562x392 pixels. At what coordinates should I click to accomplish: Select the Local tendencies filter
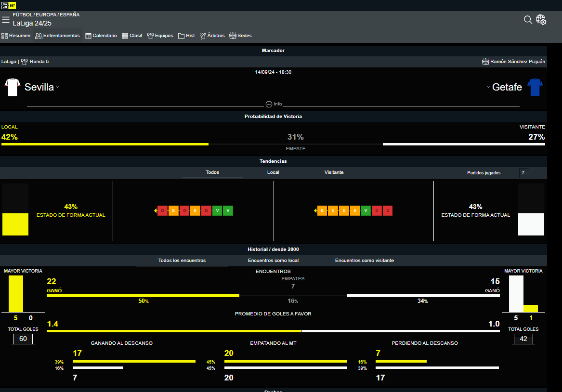coord(273,172)
